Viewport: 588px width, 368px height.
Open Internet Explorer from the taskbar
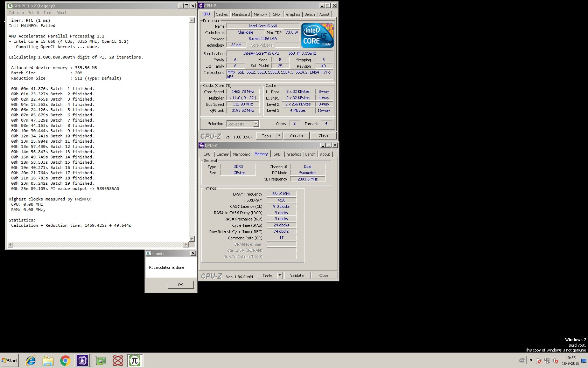pos(31,360)
